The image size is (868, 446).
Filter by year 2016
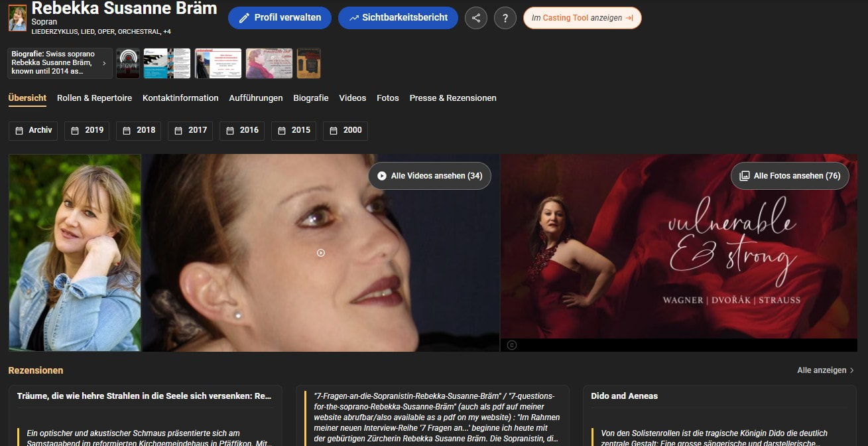point(242,131)
